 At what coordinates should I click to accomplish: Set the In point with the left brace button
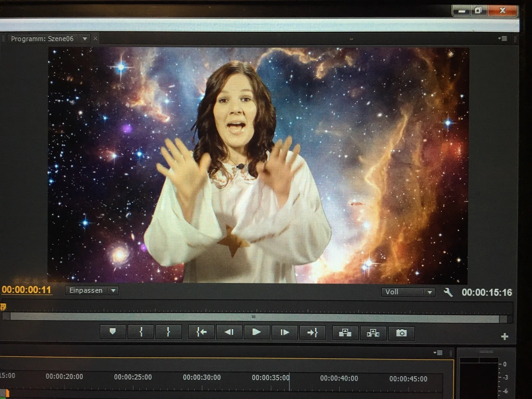pyautogui.click(x=141, y=332)
